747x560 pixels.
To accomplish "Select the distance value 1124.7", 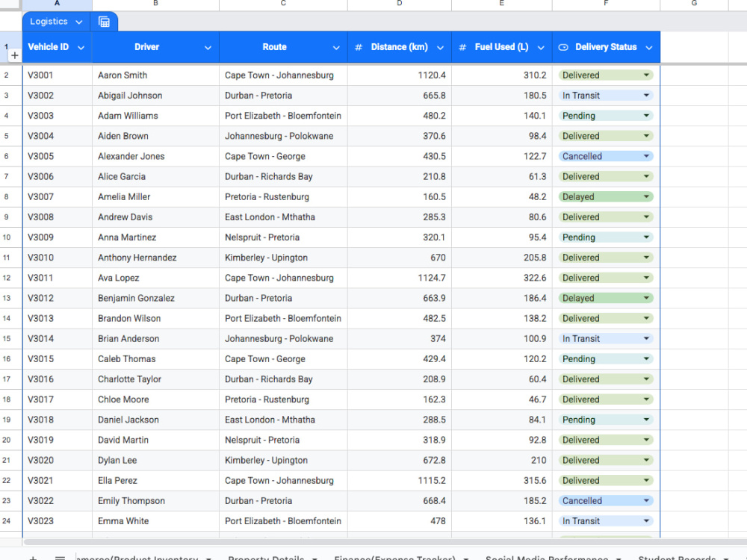I will [400, 278].
